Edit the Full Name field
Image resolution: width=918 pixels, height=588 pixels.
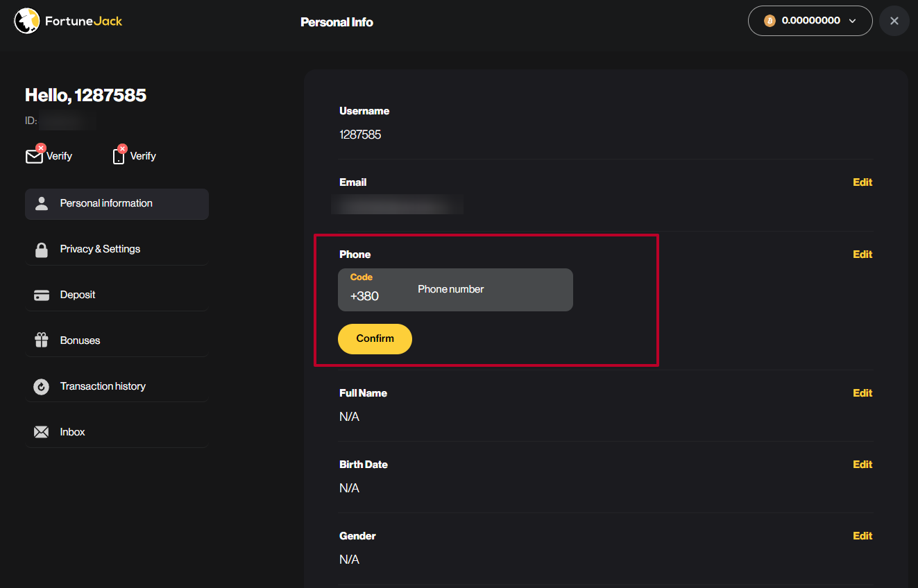[x=862, y=393]
